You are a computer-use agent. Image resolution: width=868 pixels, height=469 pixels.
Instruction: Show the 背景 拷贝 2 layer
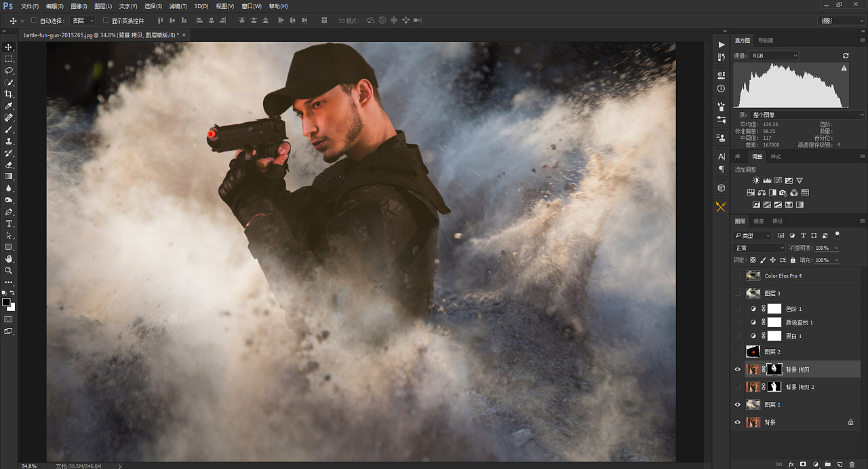click(738, 387)
